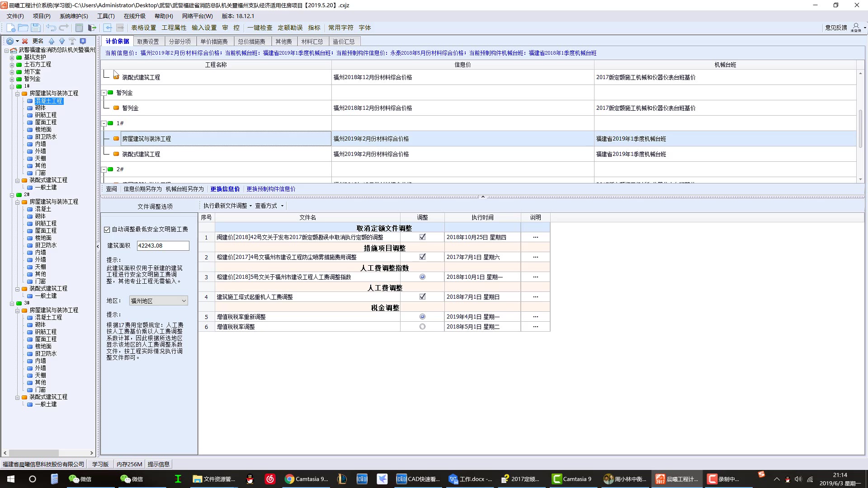Viewport: 868px width, 488px height.
Task: Switch to the 取费设置 tab
Action: (x=148, y=42)
